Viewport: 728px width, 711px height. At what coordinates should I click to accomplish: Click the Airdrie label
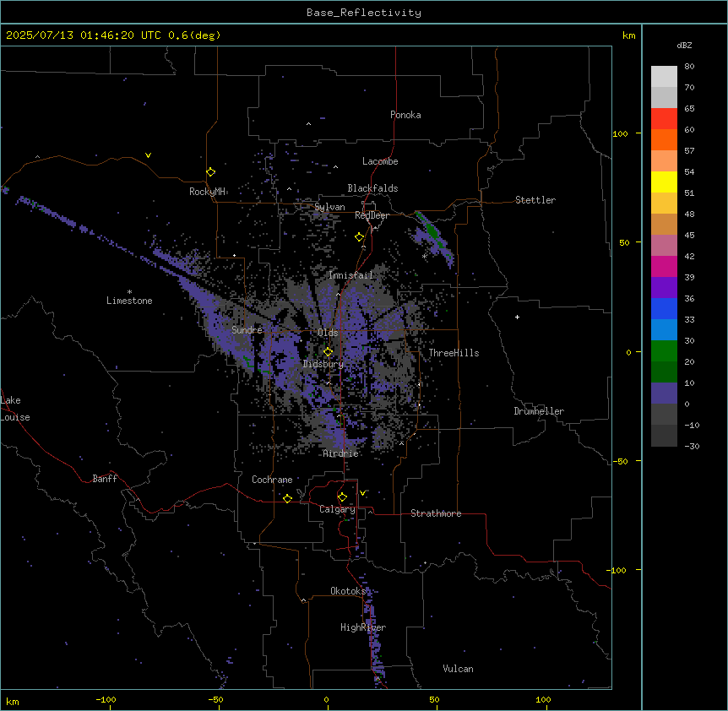[341, 453]
